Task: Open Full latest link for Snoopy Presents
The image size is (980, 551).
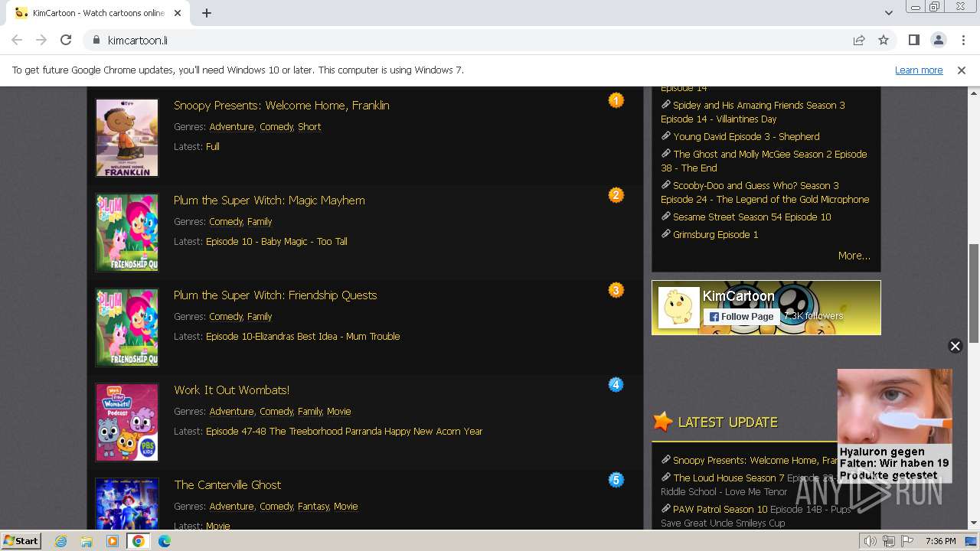Action: point(213,147)
